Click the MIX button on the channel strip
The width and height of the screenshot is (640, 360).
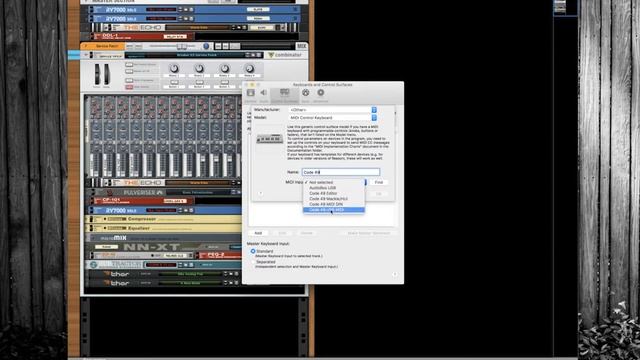pyautogui.click(x=301, y=46)
